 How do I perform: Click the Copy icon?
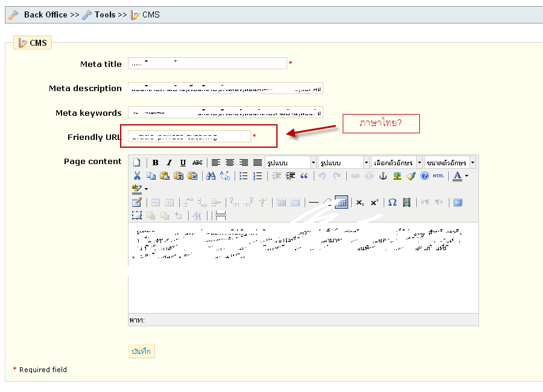pos(151,176)
